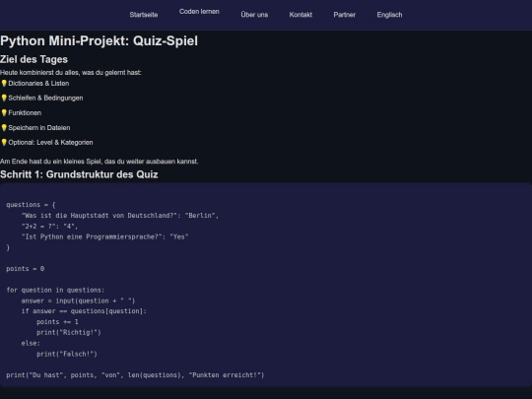
Task: Click the heading Python Mini-Projekt: Quiz-Spiel
Action: point(99,40)
